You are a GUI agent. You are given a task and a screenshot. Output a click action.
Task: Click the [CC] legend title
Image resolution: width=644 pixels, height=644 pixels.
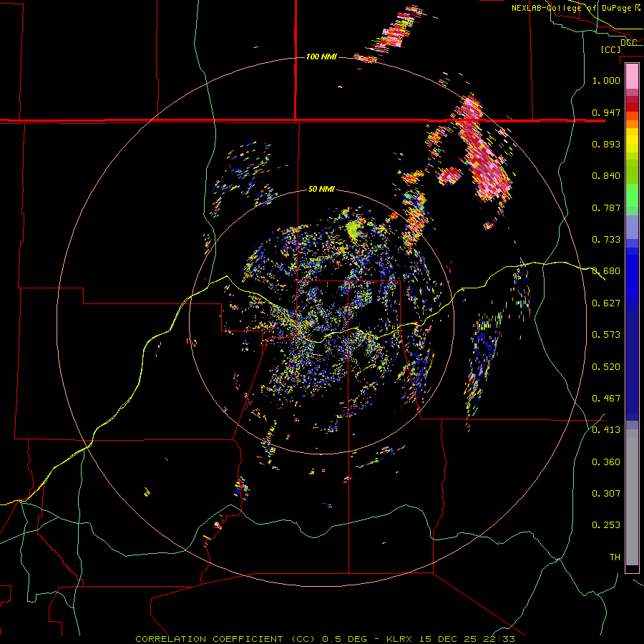coord(610,49)
